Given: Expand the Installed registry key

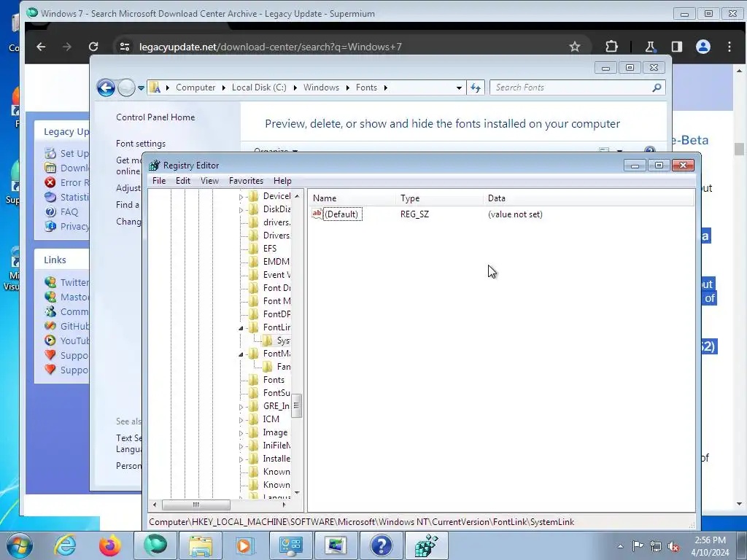Looking at the screenshot, I should point(241,459).
